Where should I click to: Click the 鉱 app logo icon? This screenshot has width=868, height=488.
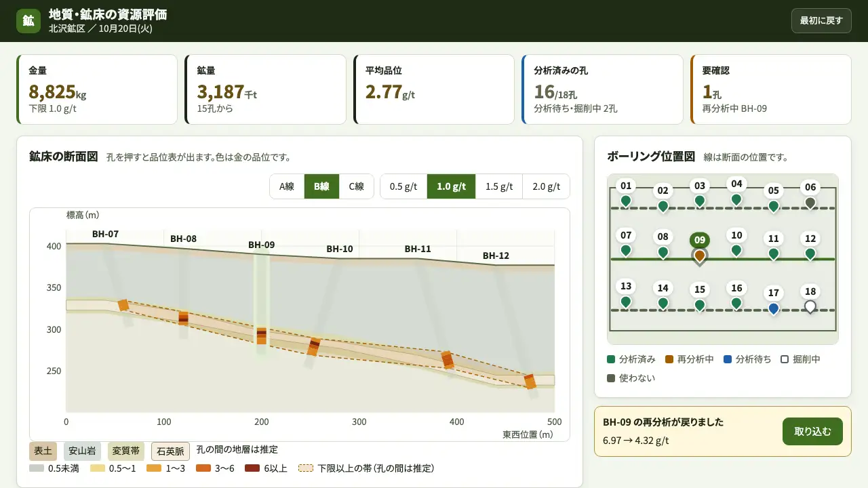pos(28,20)
